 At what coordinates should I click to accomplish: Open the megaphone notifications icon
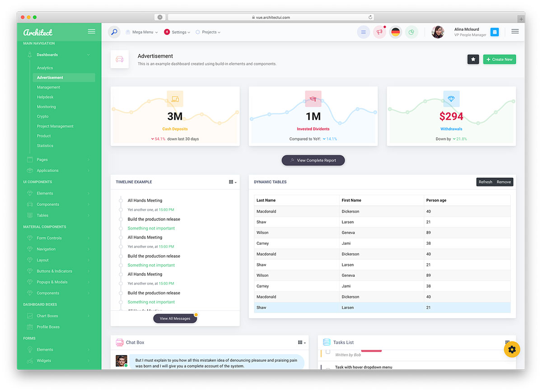(x=379, y=32)
